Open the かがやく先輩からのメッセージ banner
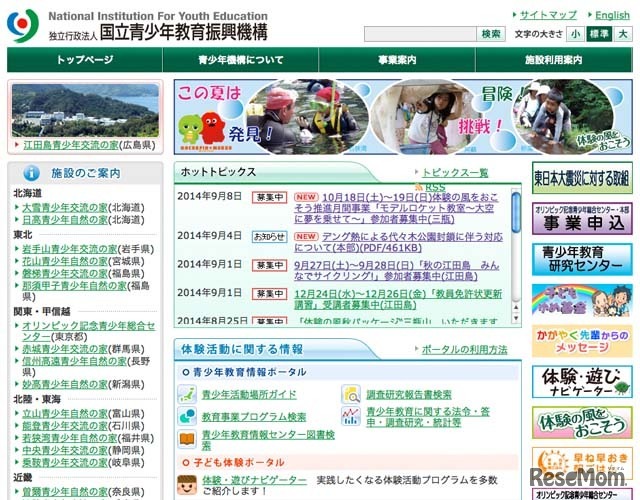Screen dimensions: 640x500 pos(582,341)
